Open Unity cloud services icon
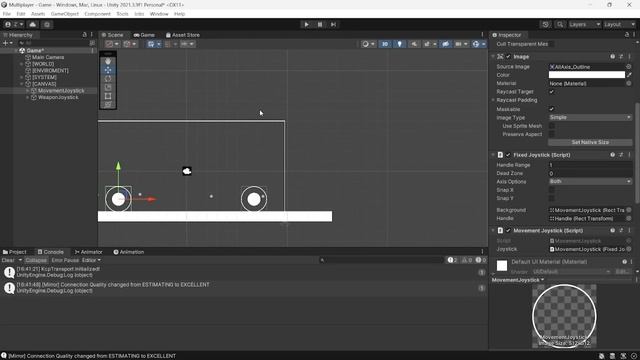Viewport: 640px width, 360px height. pos(33,24)
